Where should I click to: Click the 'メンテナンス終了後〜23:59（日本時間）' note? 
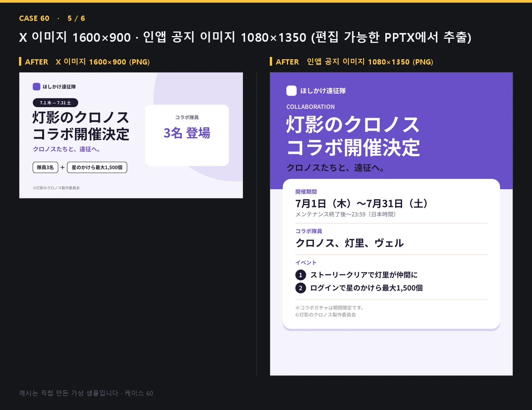click(x=346, y=214)
